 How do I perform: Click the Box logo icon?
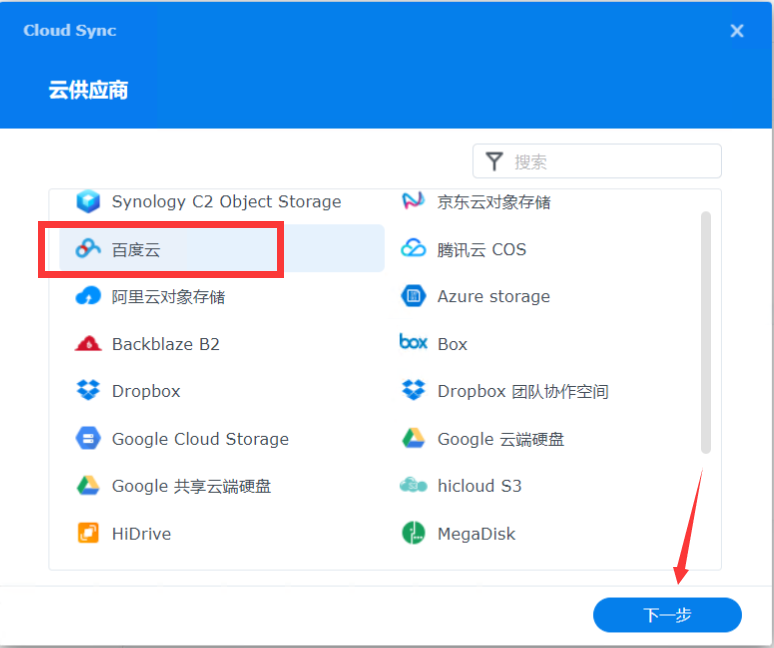[413, 342]
